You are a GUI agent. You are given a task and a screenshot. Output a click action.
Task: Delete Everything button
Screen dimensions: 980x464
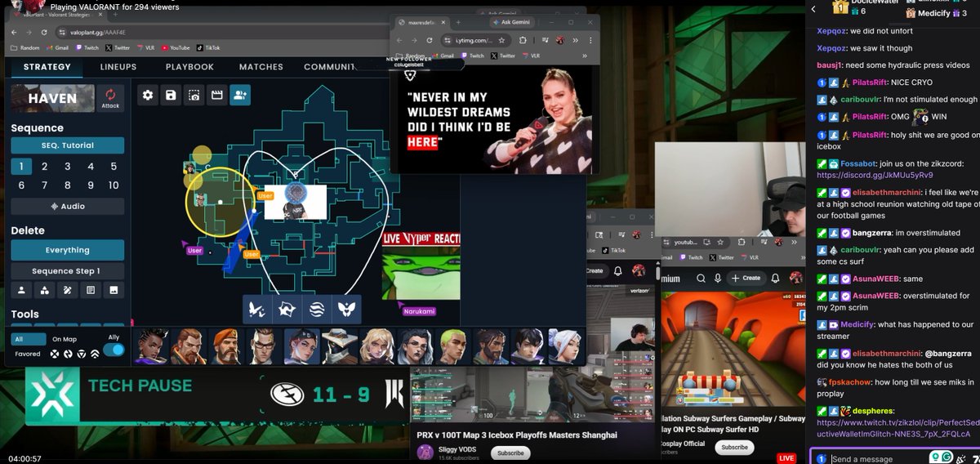point(68,250)
